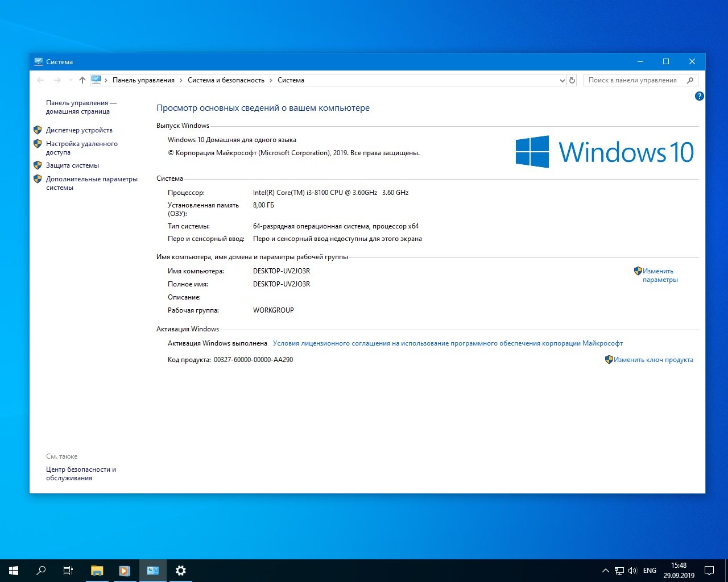Viewport: 728px width, 582px height.
Task: Open the Windows Start menu
Action: click(14, 571)
